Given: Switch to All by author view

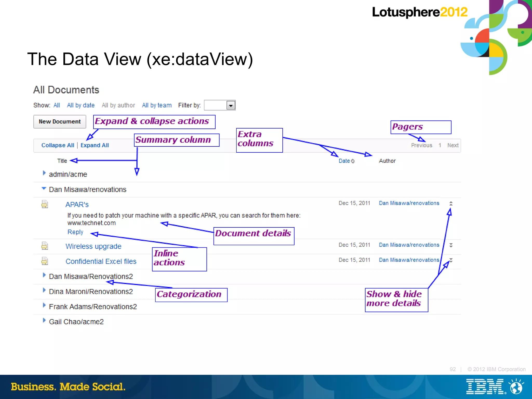Looking at the screenshot, I should (x=118, y=105).
